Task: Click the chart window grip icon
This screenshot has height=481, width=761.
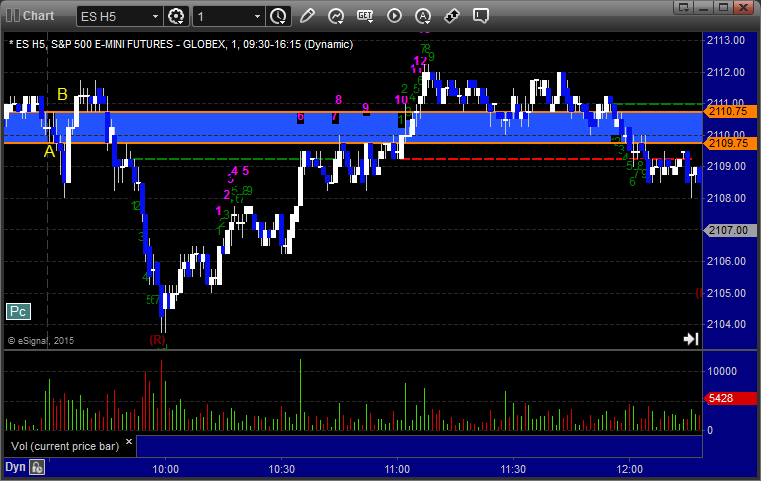Action: coord(13,16)
